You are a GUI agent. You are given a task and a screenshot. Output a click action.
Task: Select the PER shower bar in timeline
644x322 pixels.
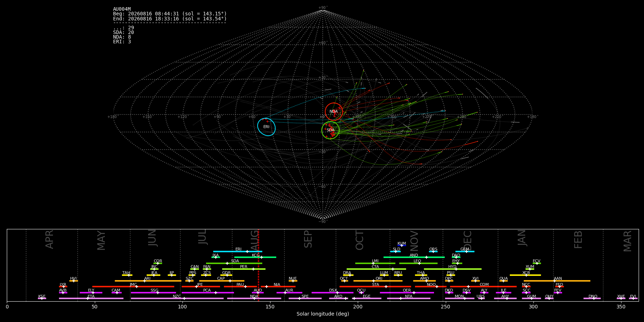click(x=244, y=269)
